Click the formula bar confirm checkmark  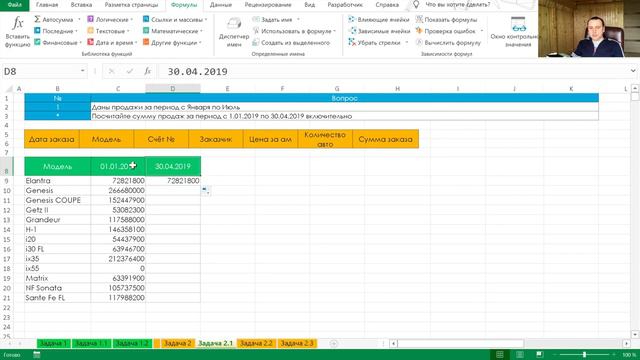[x=129, y=71]
